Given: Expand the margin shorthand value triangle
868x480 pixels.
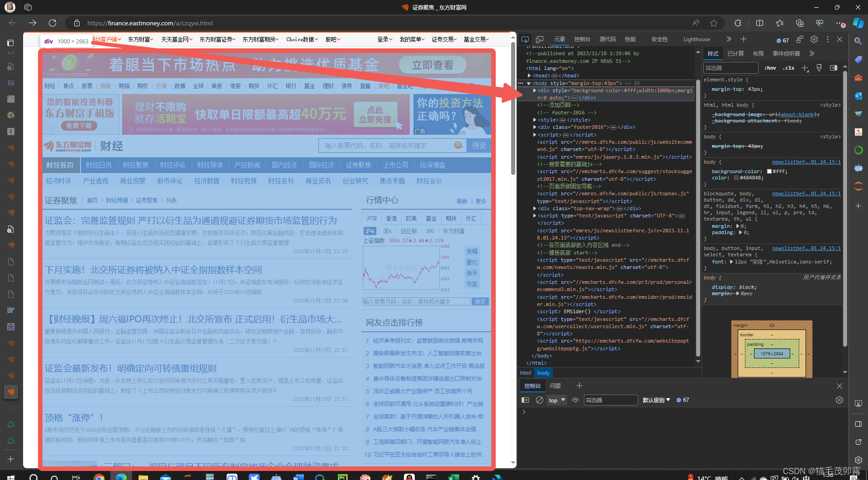Looking at the screenshot, I should pyautogui.click(x=738, y=226).
